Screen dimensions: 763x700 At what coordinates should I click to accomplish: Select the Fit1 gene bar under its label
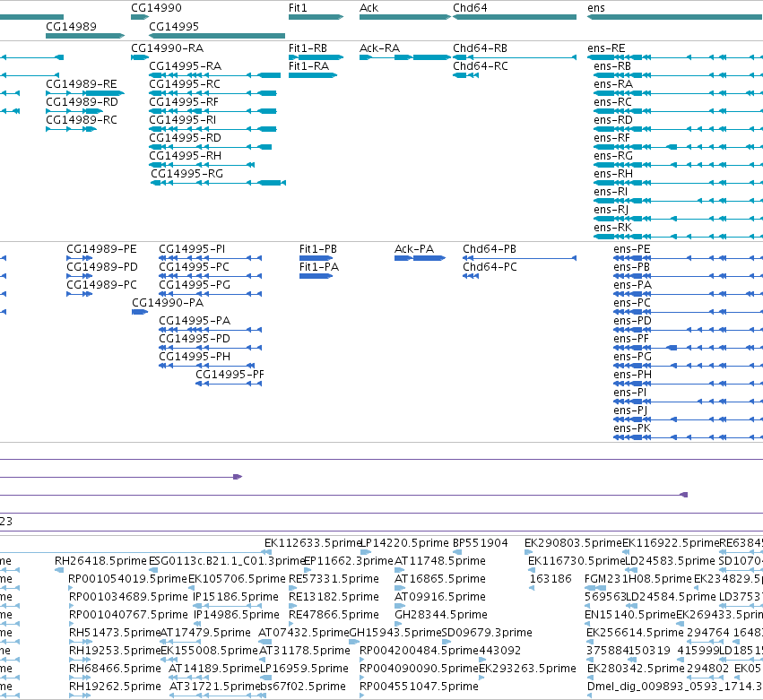(316, 17)
